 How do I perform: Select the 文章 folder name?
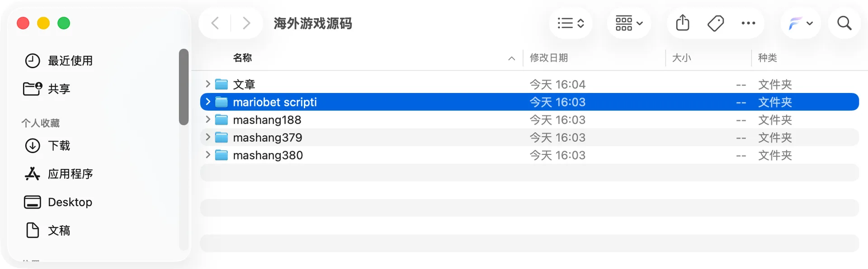[244, 84]
